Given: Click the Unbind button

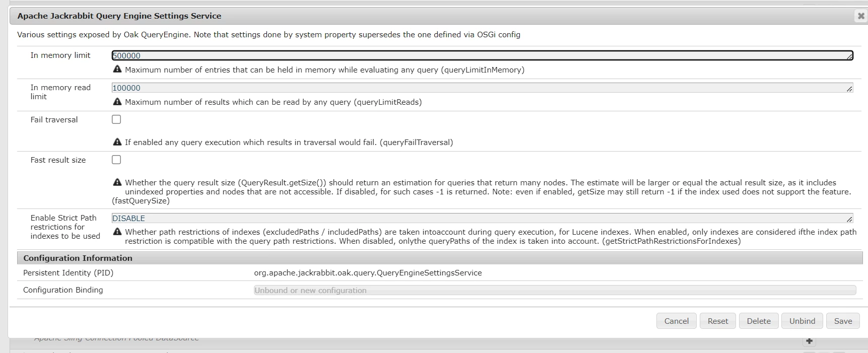Looking at the screenshot, I should (x=802, y=321).
